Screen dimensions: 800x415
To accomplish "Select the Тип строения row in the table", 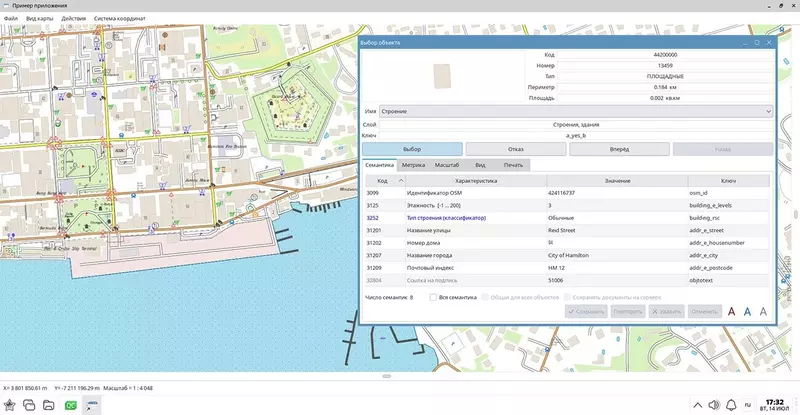I will click(x=567, y=218).
